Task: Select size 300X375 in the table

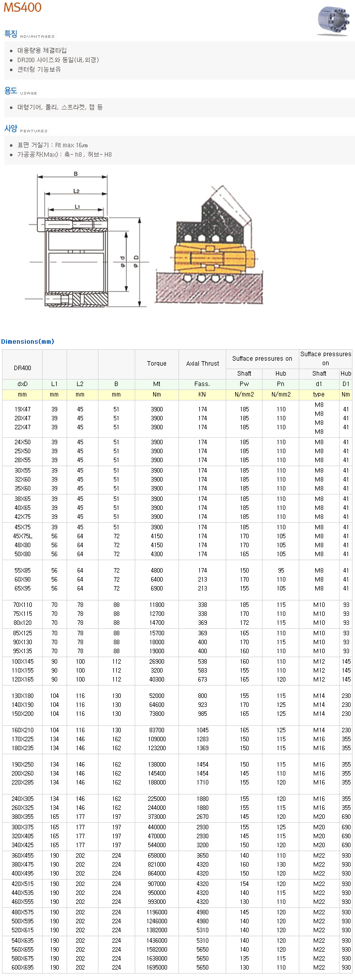Action: click(22, 827)
